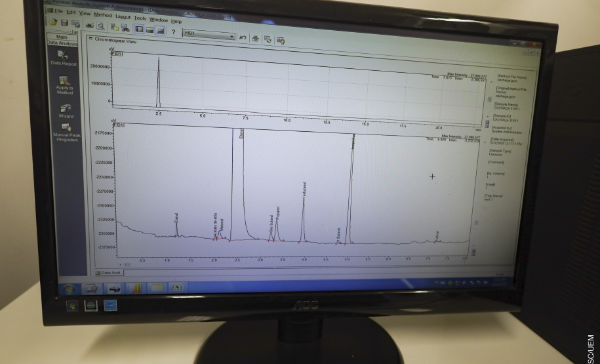Click the Sample Name field in properties pane
The width and height of the screenshot is (600, 364).
coord(507,106)
